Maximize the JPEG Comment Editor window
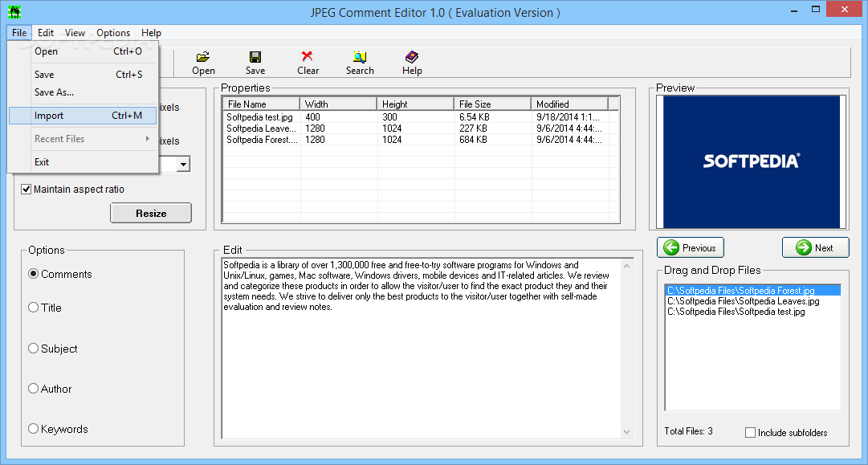The width and height of the screenshot is (868, 465). tap(816, 10)
